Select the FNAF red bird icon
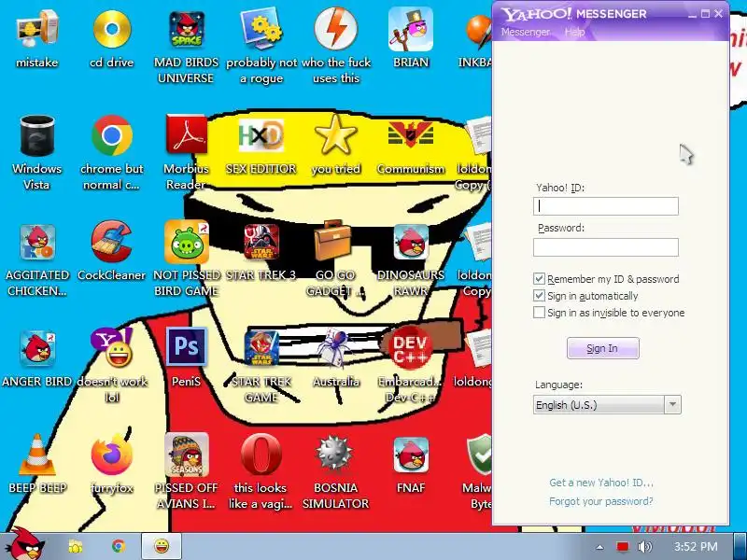Viewport: 747px width, 560px height. (411, 455)
